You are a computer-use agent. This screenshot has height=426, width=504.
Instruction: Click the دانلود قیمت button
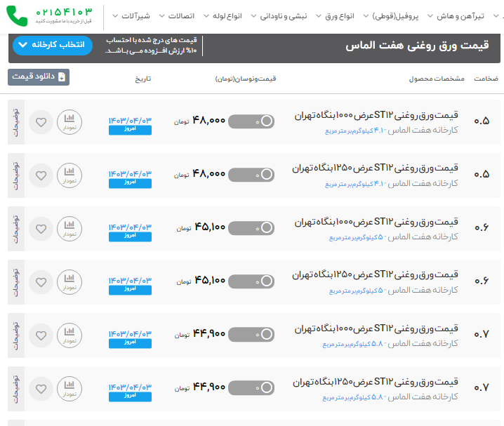click(39, 77)
